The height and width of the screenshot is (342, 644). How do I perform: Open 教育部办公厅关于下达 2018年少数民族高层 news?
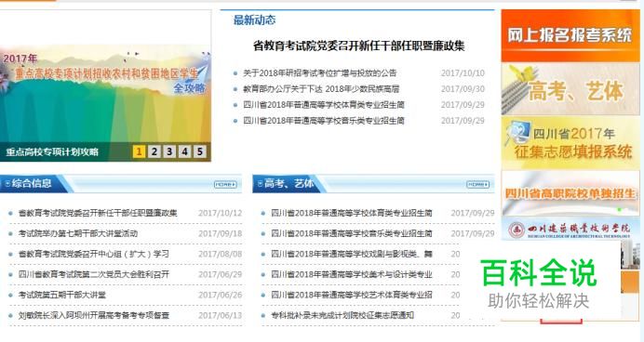point(321,89)
